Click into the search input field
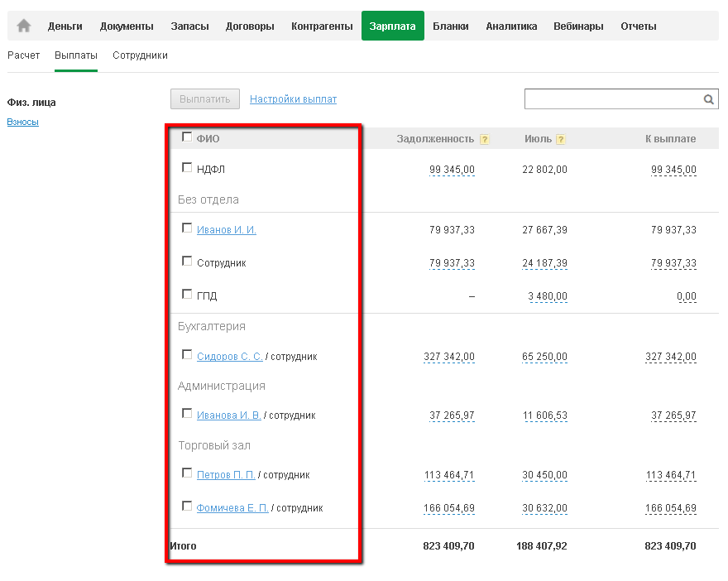This screenshot has width=728, height=581. click(612, 99)
